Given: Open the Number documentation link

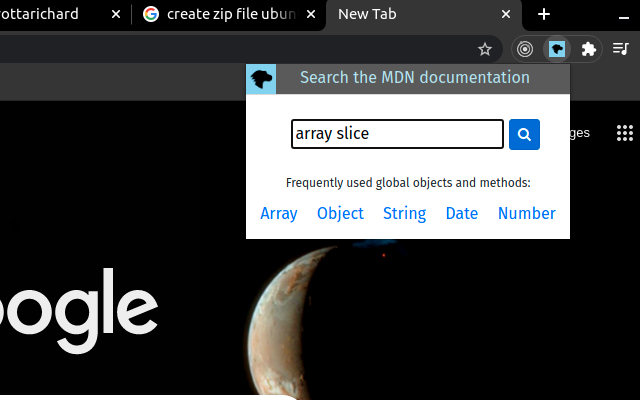Looking at the screenshot, I should (527, 213).
